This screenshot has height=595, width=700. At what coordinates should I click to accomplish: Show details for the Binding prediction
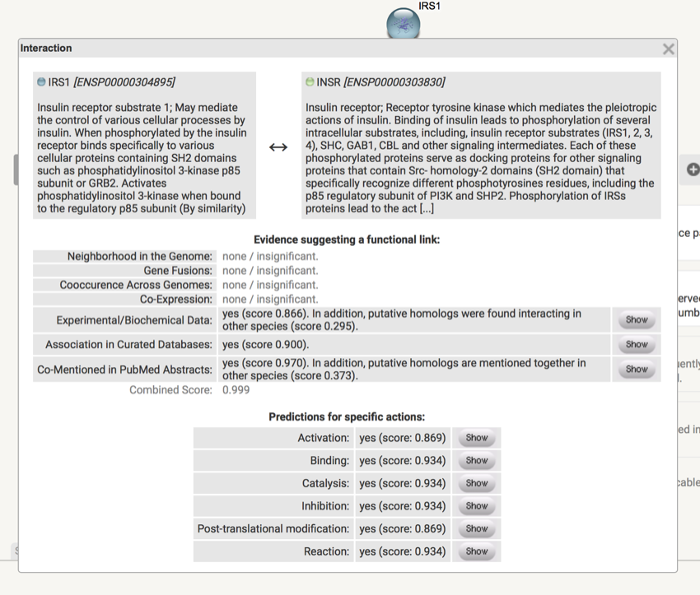[476, 461]
